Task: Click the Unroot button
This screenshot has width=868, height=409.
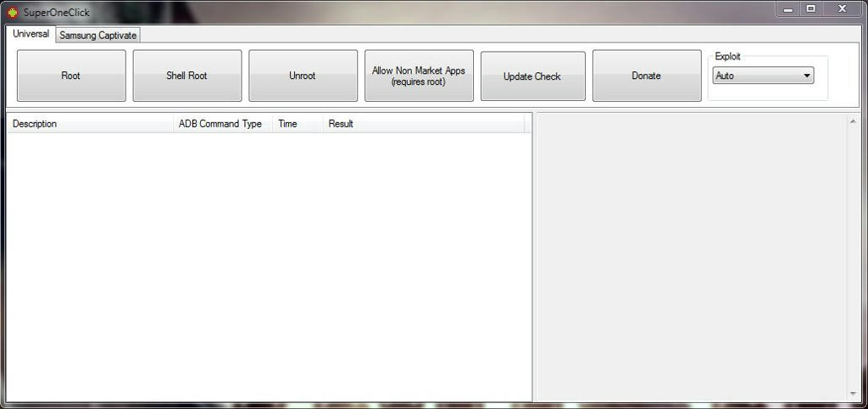Action: 303,76
